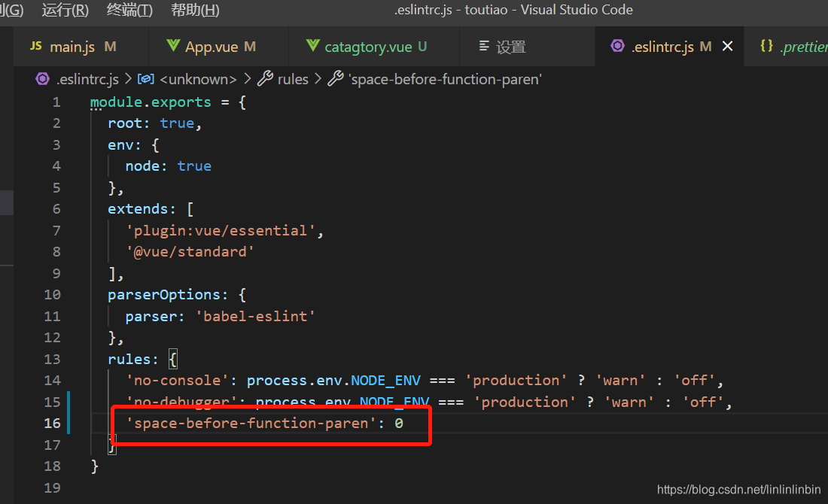Open the rules breadcrumb item
This screenshot has width=828, height=504.
pyautogui.click(x=293, y=79)
